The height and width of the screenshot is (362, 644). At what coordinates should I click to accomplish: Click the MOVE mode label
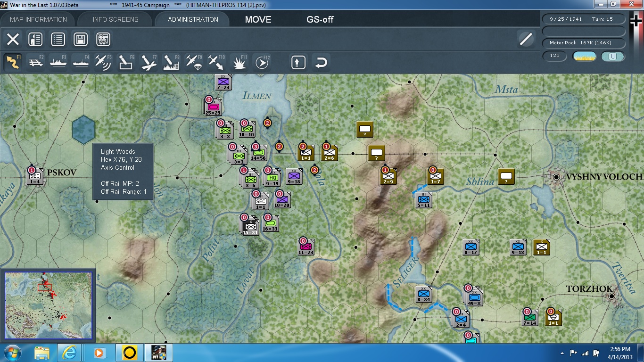(258, 19)
